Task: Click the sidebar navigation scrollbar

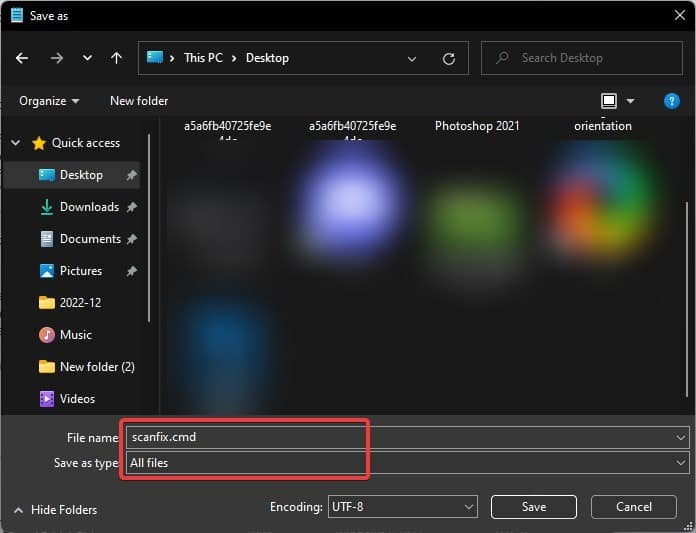Action: tap(149, 228)
